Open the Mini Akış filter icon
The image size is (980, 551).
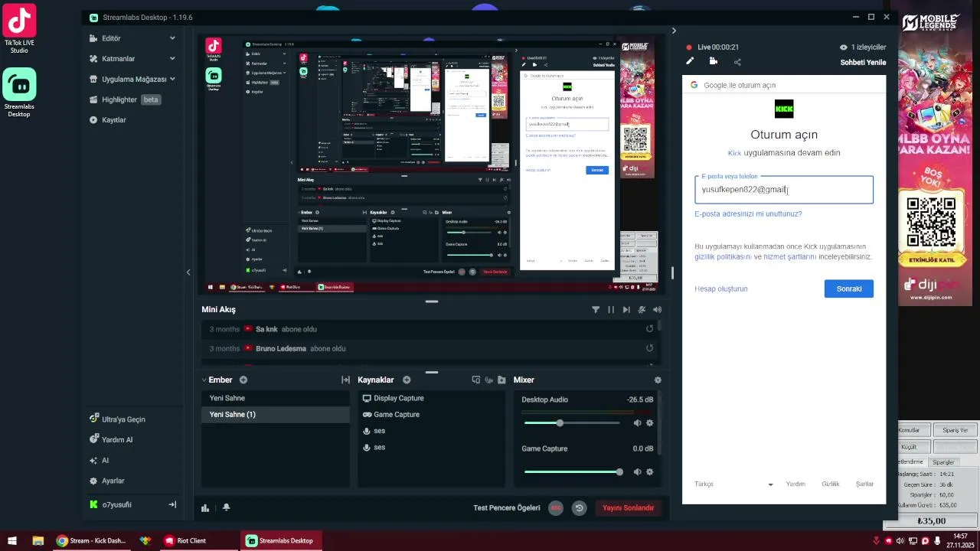pyautogui.click(x=596, y=310)
